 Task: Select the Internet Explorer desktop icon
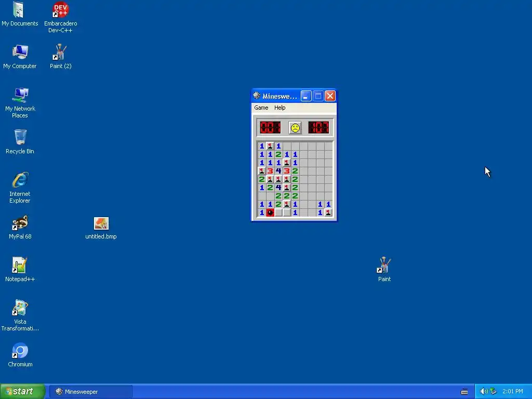pos(20,188)
